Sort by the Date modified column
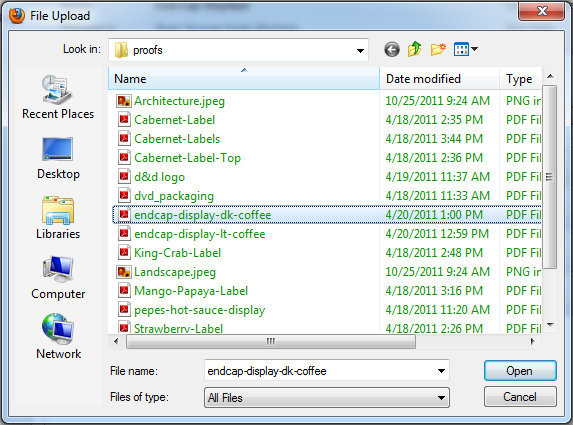Screen dimensions: 573x425 coord(440,79)
